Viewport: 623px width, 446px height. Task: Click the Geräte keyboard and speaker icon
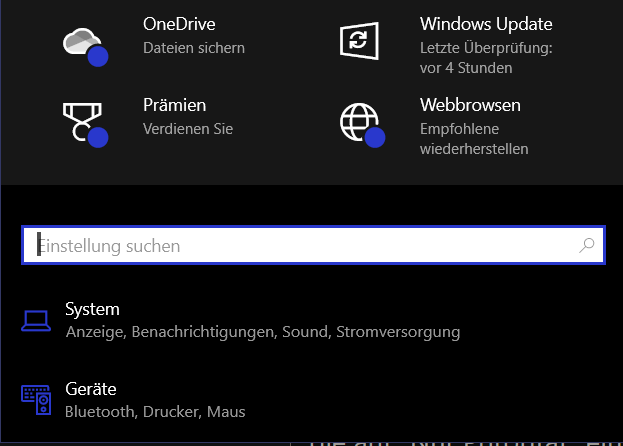(x=36, y=400)
